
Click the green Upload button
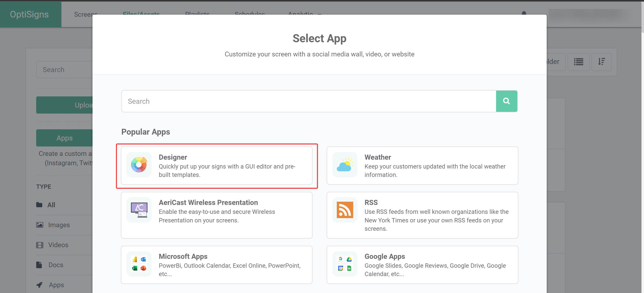pyautogui.click(x=64, y=105)
